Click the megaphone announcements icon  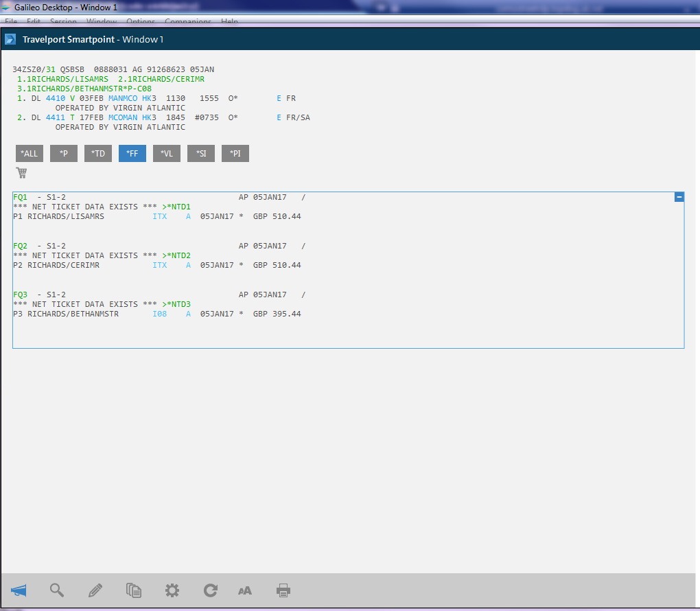pos(19,590)
